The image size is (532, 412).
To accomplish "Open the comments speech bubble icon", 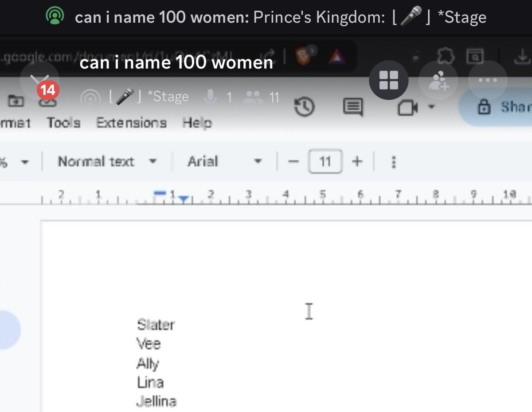I will tap(353, 108).
